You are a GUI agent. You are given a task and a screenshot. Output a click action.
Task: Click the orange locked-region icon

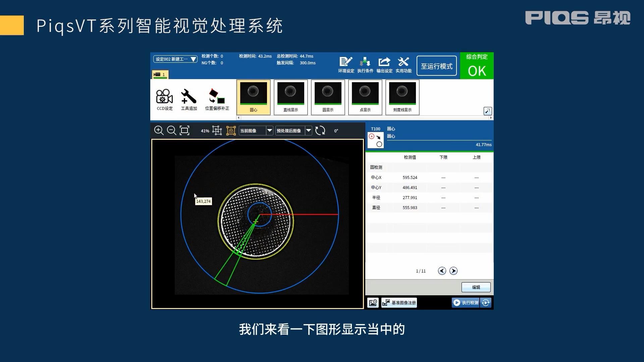pos(231,130)
